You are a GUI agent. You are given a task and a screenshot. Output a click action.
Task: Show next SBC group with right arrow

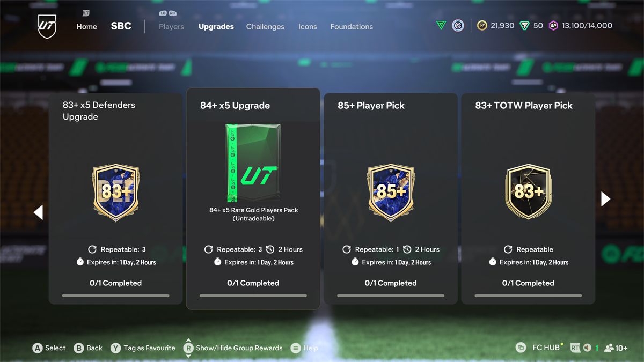coord(606,199)
